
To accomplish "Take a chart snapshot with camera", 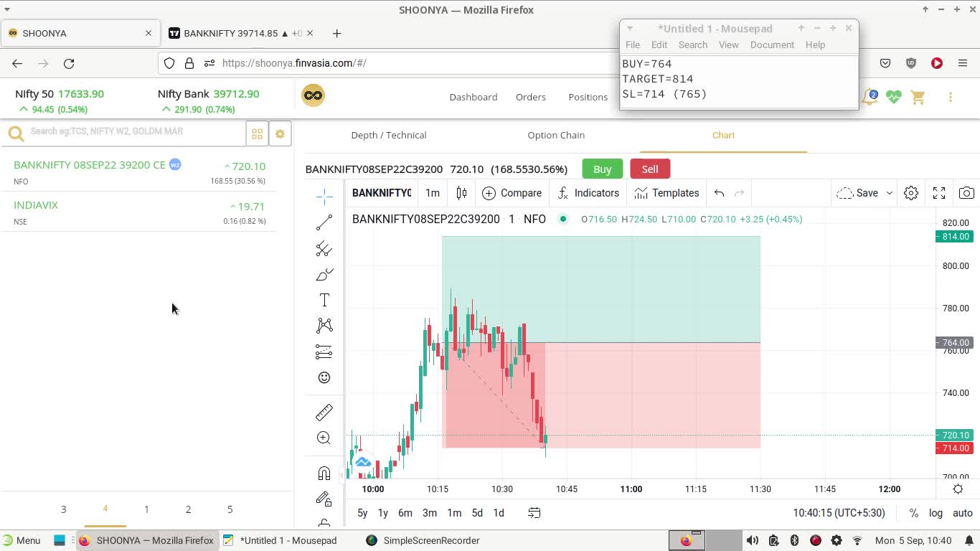I will (x=966, y=193).
